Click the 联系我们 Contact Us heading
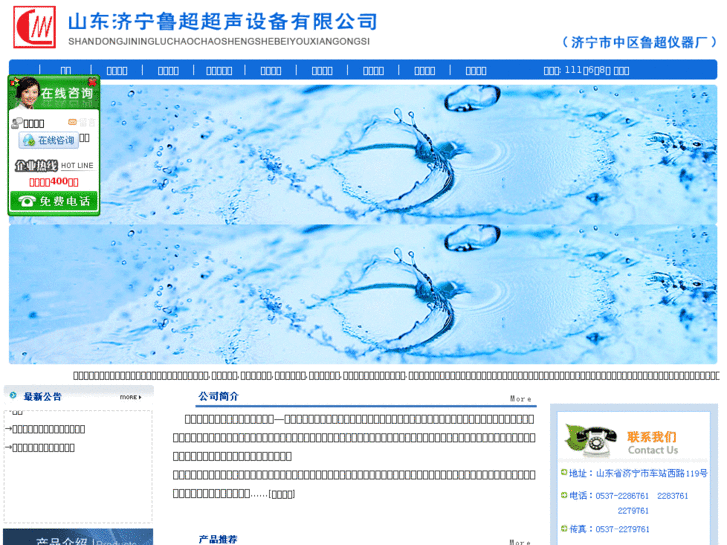 coord(652,443)
